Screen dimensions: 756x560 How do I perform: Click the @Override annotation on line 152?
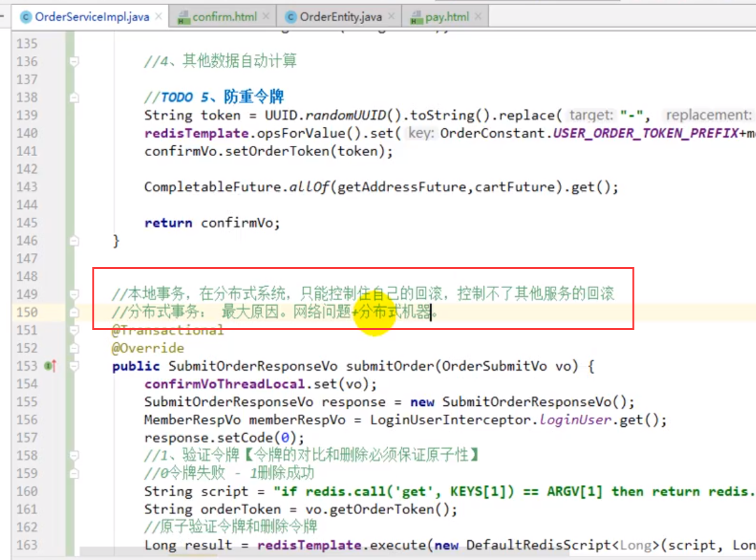[x=148, y=348]
